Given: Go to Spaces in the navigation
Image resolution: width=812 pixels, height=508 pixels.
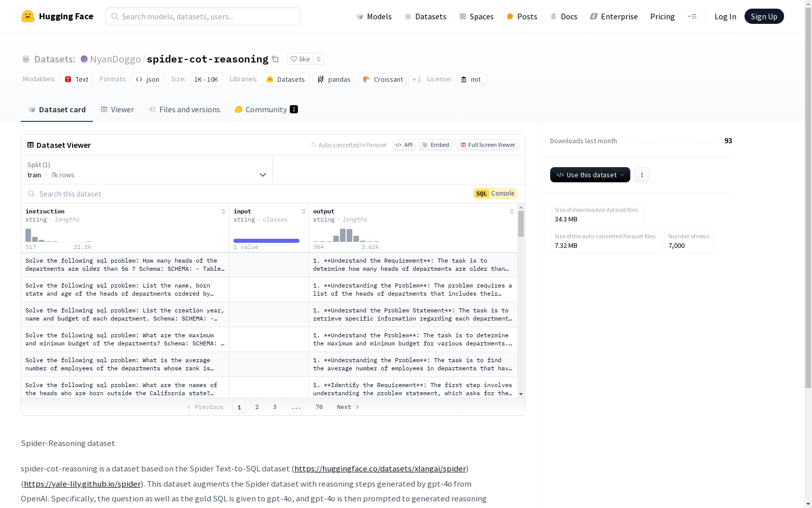Looking at the screenshot, I should click(x=477, y=16).
